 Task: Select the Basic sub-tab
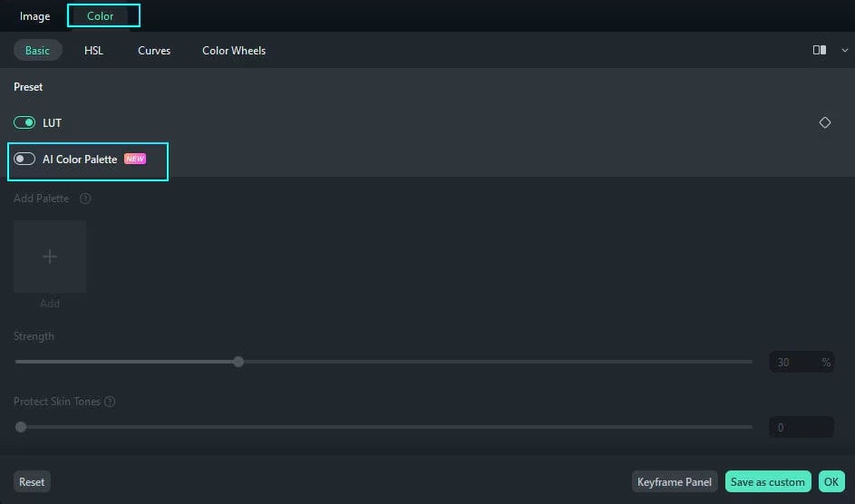pos(37,50)
